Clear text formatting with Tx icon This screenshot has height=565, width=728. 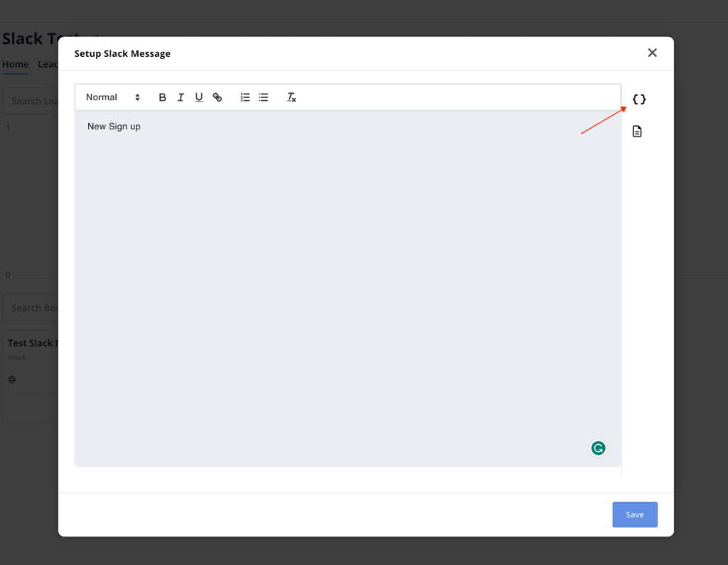(291, 97)
